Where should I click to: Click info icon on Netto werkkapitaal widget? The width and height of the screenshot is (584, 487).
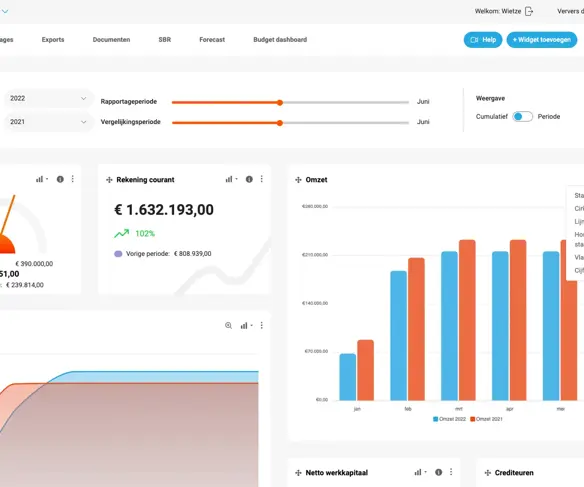click(439, 472)
